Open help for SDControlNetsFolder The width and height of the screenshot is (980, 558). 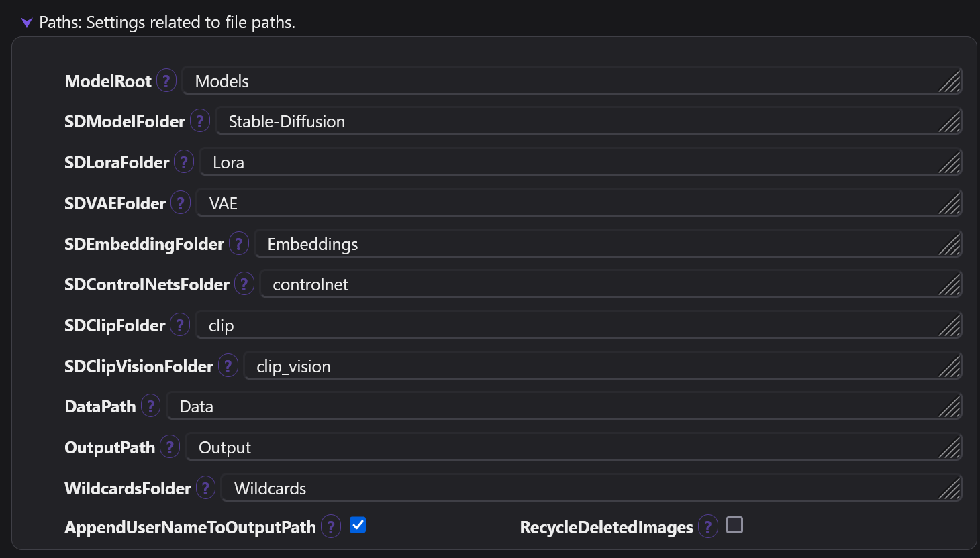click(x=244, y=284)
